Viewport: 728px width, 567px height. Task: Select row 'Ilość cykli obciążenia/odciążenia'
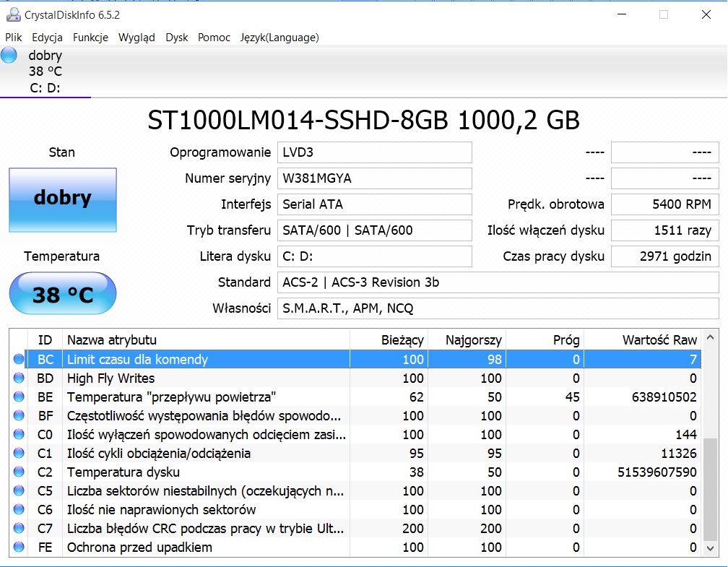pyautogui.click(x=355, y=453)
